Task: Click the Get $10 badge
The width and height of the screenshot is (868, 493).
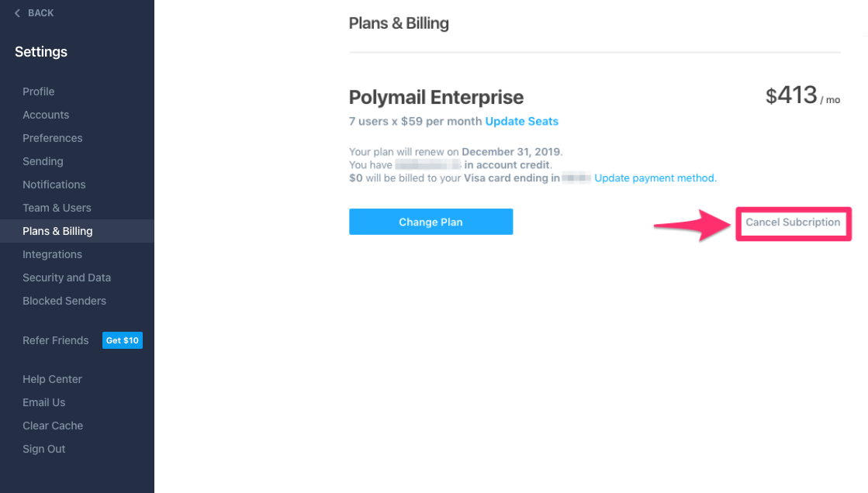Action: point(123,340)
